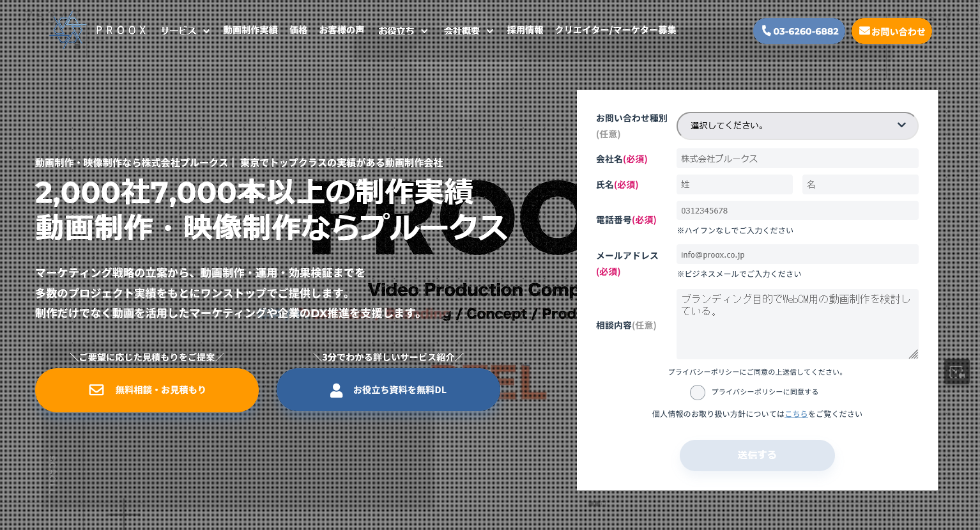Viewport: 980px width, 530px height.
Task: Expand the お役立ち navigation dropdown
Action: tap(403, 31)
